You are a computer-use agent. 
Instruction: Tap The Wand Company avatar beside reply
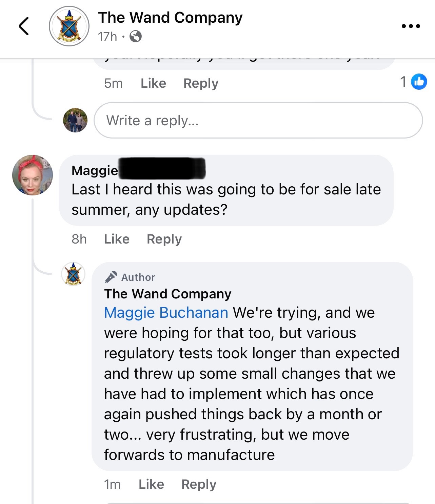73,274
